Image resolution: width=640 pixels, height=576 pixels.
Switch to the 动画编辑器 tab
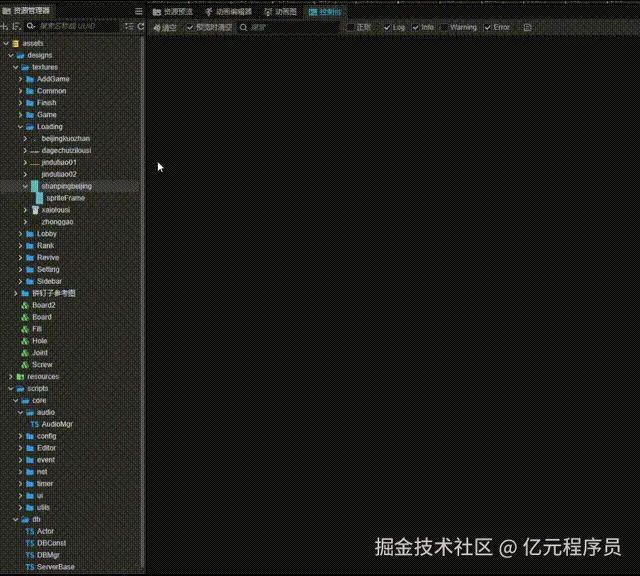(228, 11)
